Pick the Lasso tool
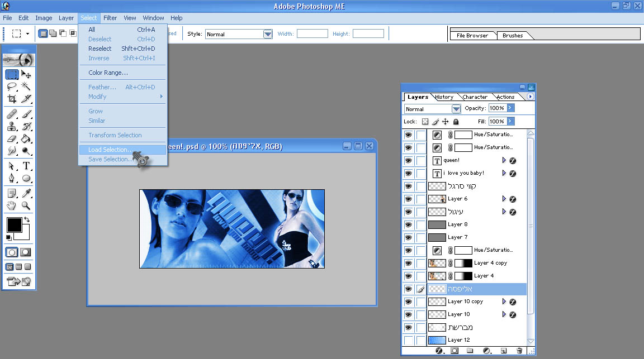The image size is (644, 359). (x=12, y=87)
